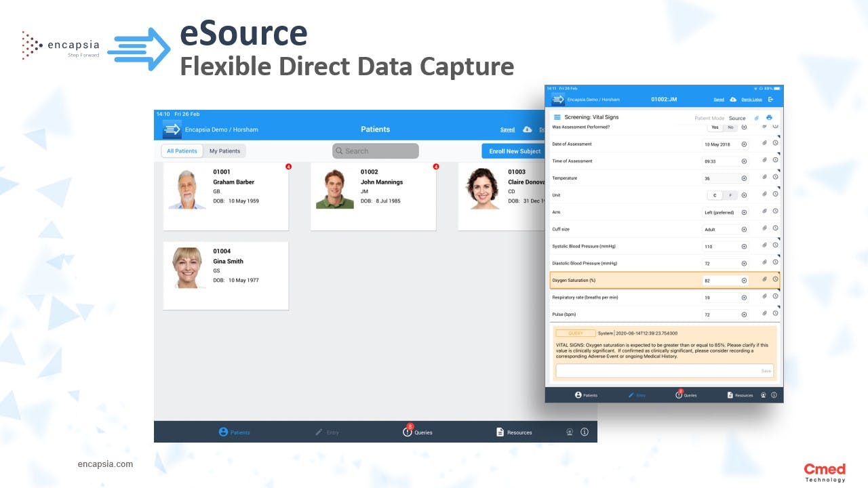
Task: Select Yes for Was Assessment Performed
Action: point(715,127)
